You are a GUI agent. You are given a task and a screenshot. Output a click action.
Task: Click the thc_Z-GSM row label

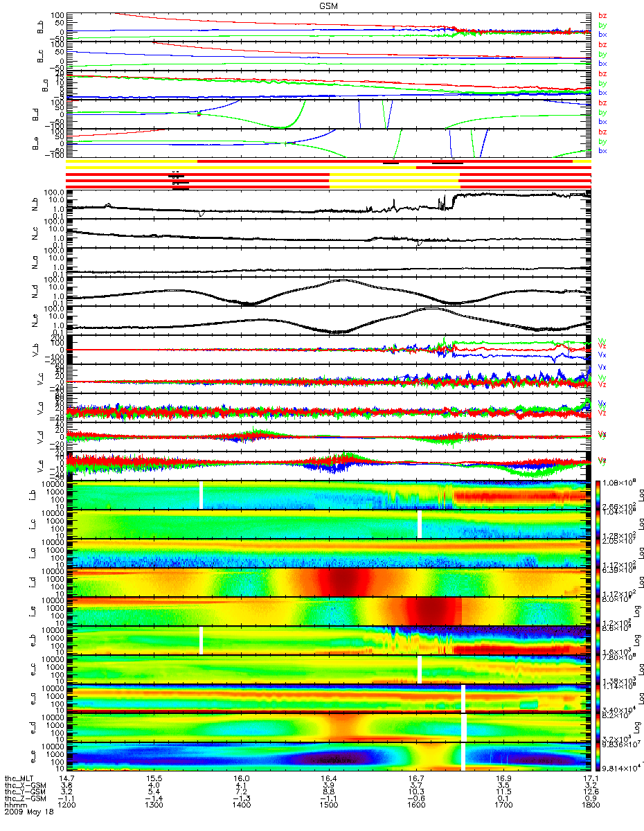pyautogui.click(x=26, y=799)
